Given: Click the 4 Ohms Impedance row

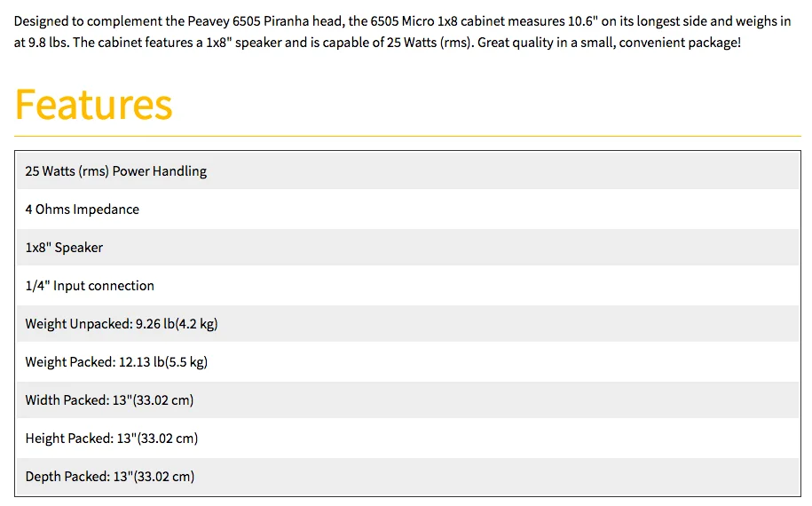Looking at the screenshot, I should [x=82, y=210].
